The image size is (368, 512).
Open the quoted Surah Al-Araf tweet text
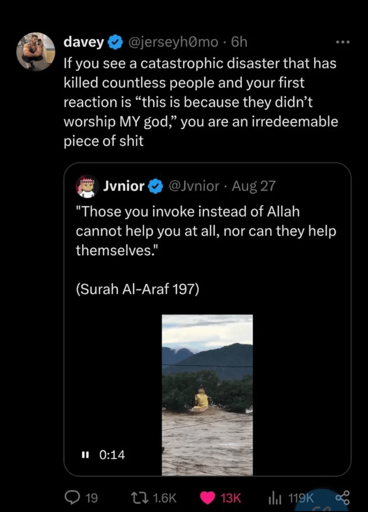pyautogui.click(x=206, y=250)
